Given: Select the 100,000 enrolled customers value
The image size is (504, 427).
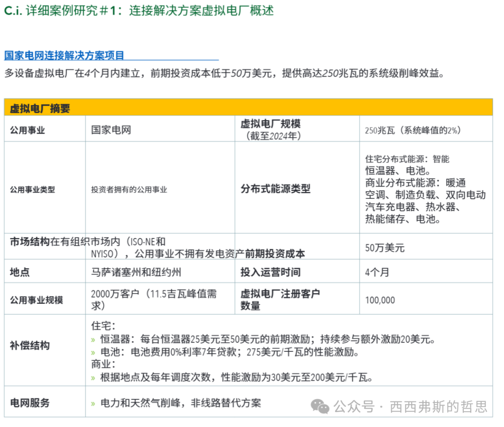Looking at the screenshot, I should (x=380, y=300).
